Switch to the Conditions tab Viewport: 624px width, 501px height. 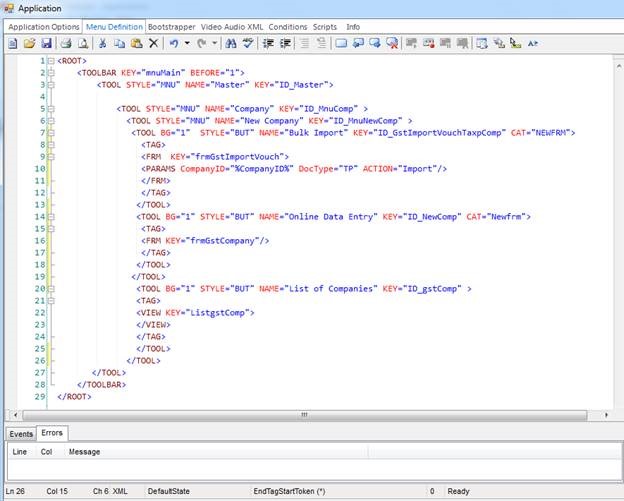(x=288, y=27)
